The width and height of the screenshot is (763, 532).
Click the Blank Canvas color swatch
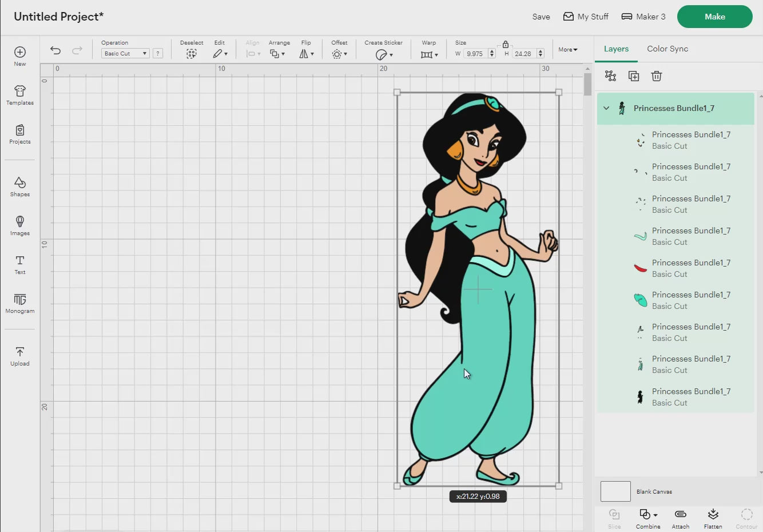615,491
